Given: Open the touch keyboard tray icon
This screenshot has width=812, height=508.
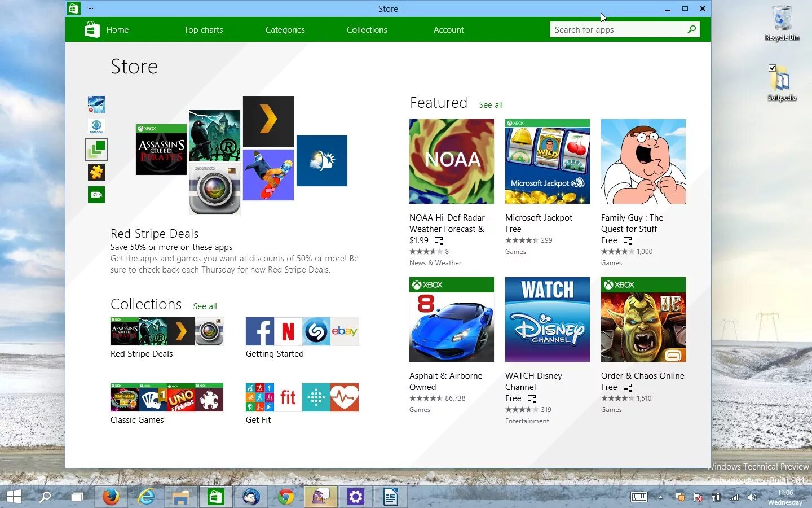Looking at the screenshot, I should (x=639, y=497).
